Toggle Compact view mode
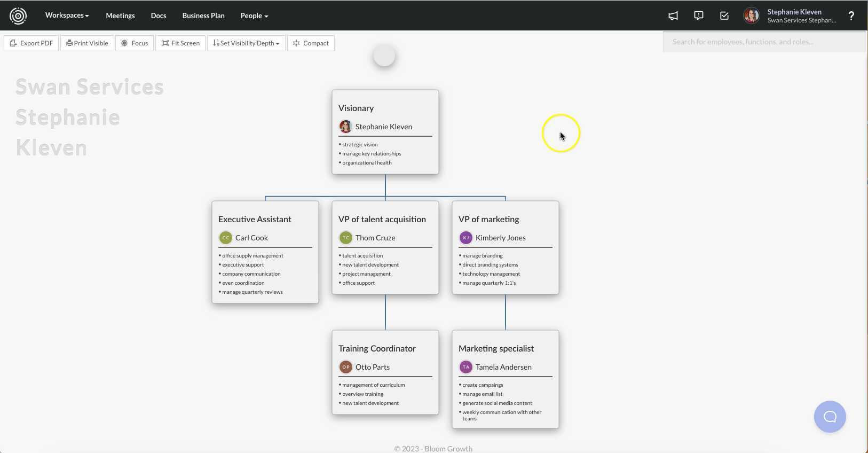Screen dimensions: 868x453 pos(311,43)
